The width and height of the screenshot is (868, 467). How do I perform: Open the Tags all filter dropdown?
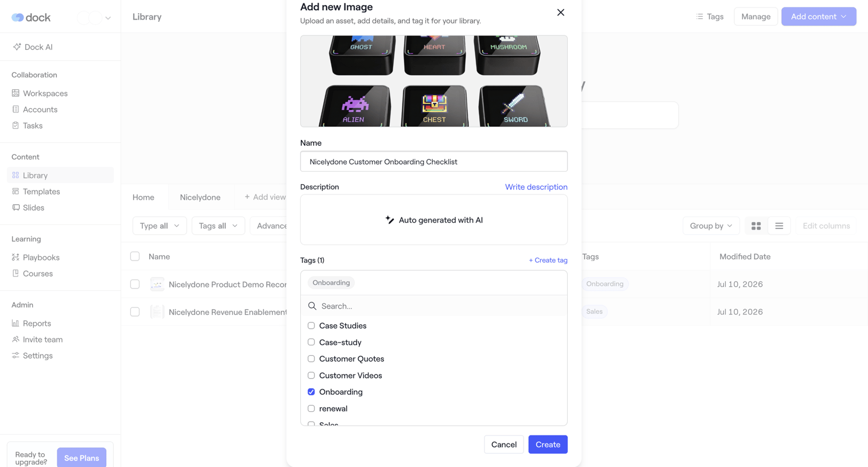[x=218, y=226]
